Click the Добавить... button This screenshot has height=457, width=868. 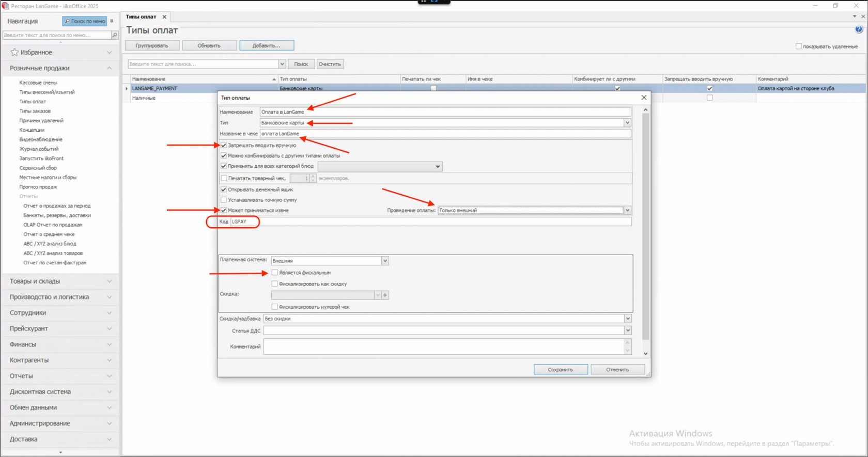[x=267, y=45]
